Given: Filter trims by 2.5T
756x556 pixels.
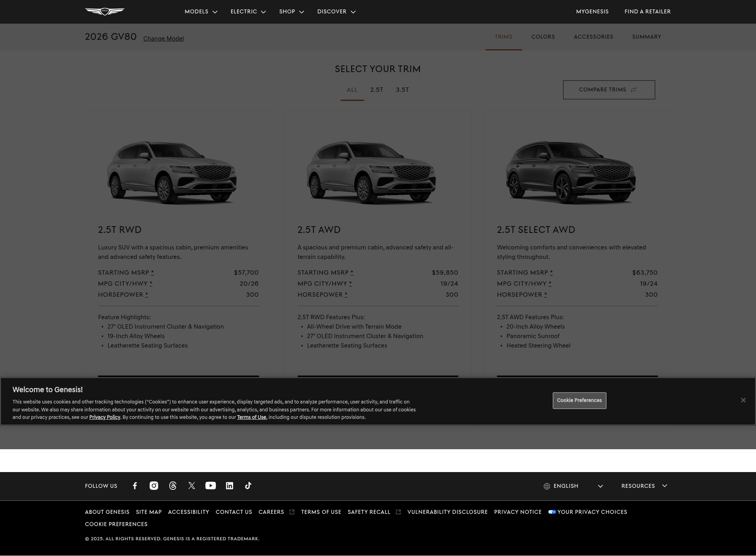Looking at the screenshot, I should [376, 90].
